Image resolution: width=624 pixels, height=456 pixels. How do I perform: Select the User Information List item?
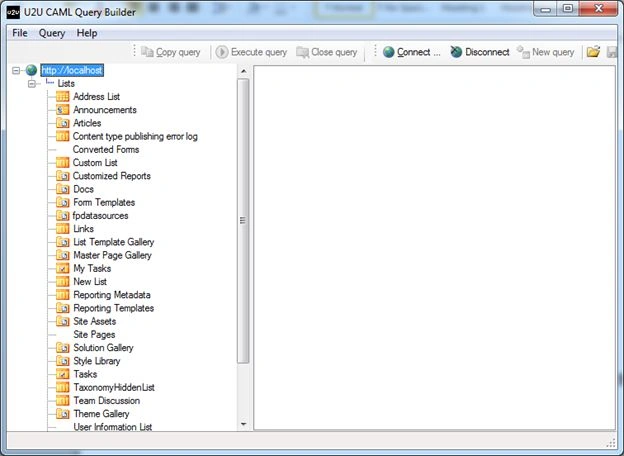(113, 427)
